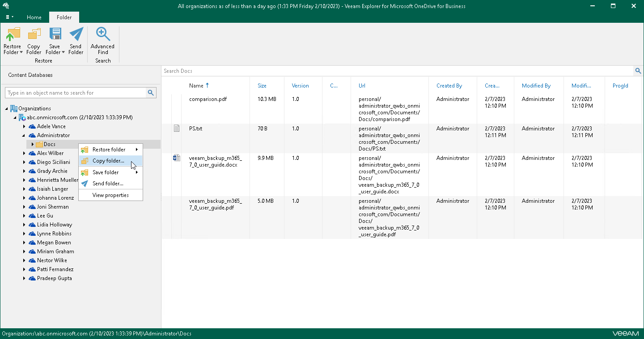Expand the Megan Bowen node
This screenshot has width=644, height=339.
tap(24, 243)
